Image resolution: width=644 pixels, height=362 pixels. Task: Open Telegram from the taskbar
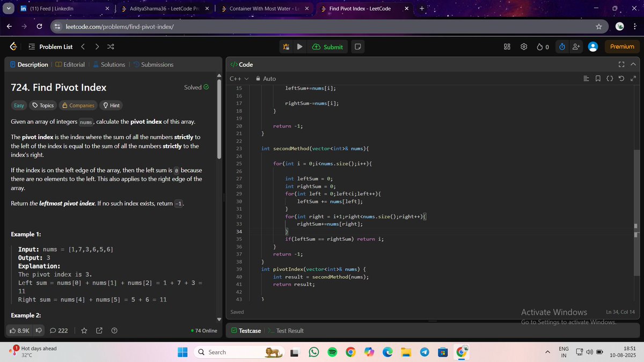[x=424, y=352]
